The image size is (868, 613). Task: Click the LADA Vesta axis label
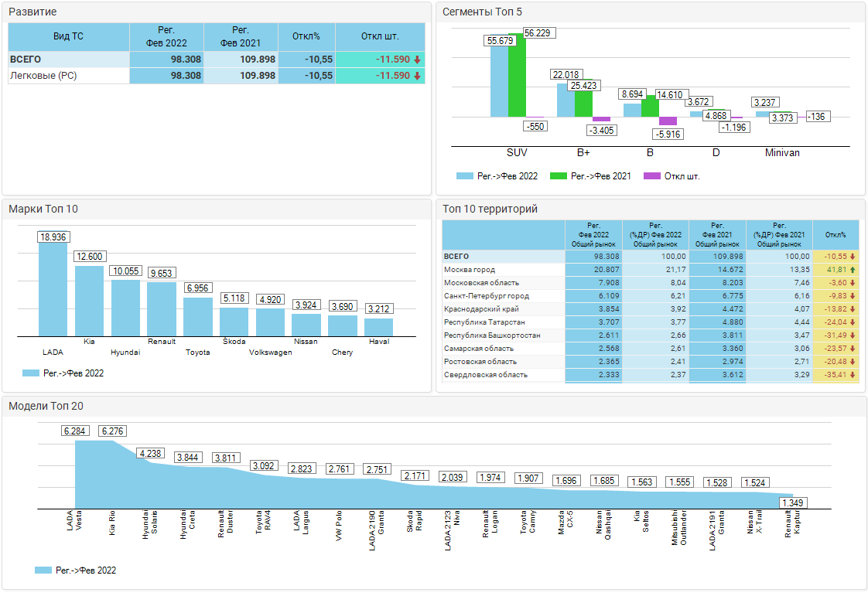tap(74, 520)
